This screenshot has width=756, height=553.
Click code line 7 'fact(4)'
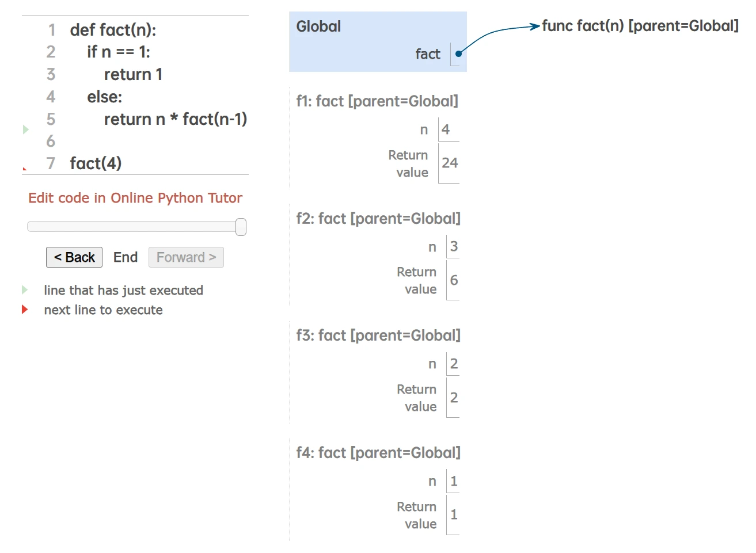96,163
